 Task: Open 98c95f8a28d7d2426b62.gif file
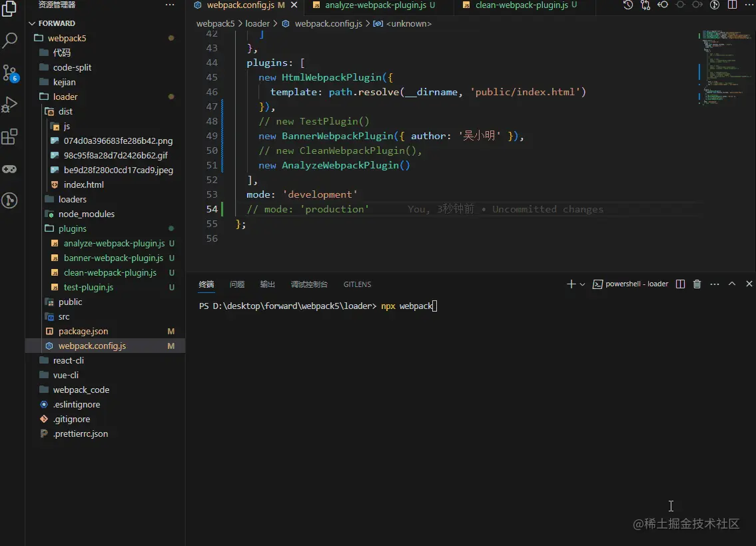coord(105,155)
